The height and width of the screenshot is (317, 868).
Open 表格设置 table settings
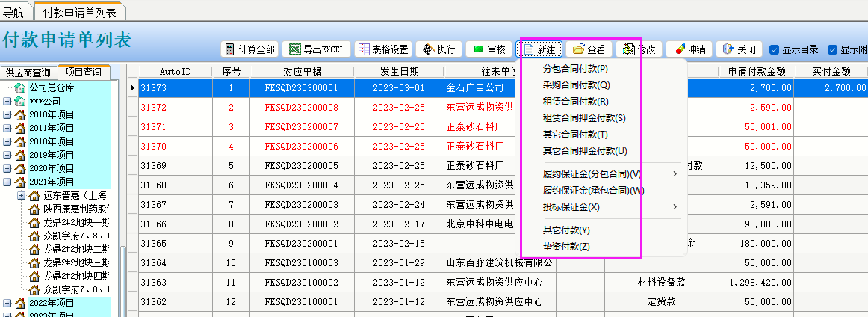click(x=364, y=49)
